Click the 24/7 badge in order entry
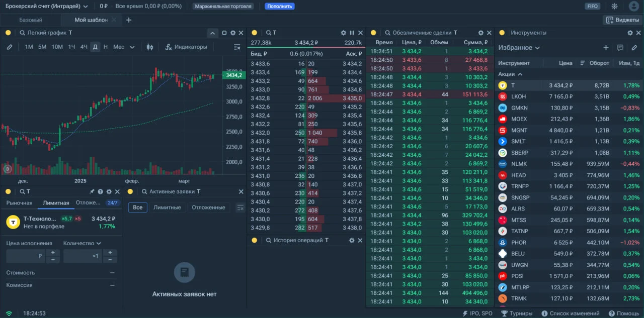 [x=112, y=203]
